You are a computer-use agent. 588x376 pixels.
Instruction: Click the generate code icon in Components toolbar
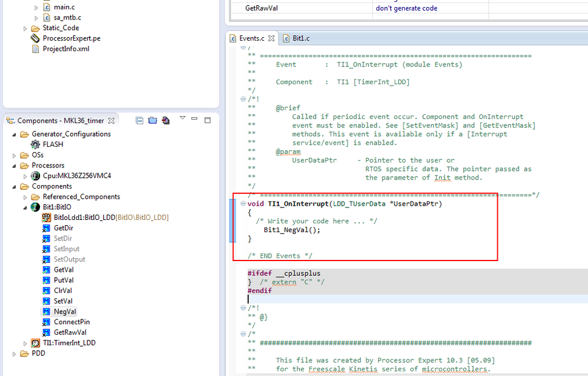click(166, 120)
